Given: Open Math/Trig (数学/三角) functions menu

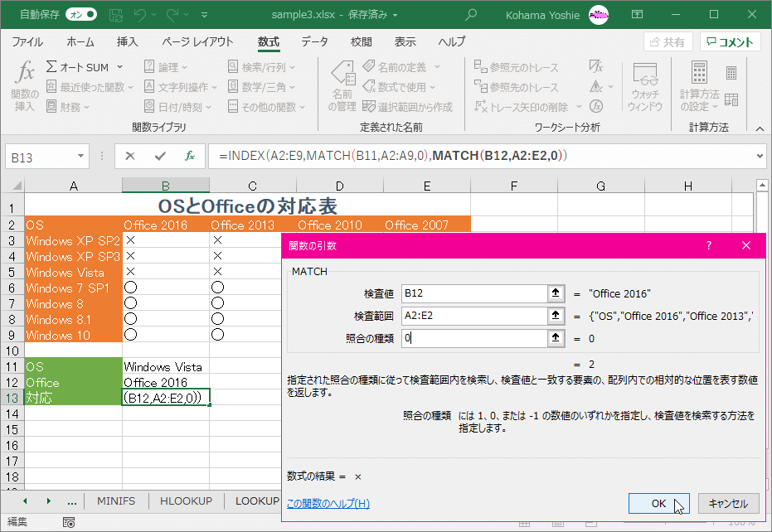Looking at the screenshot, I should tap(261, 87).
